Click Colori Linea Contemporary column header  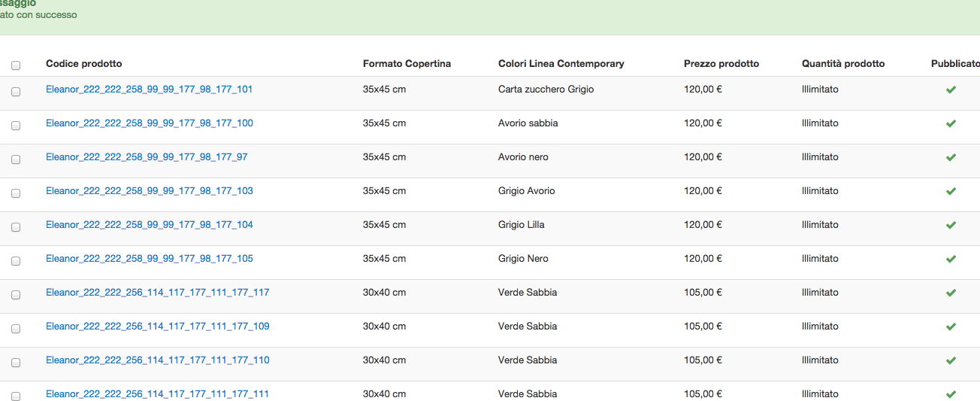(x=561, y=64)
